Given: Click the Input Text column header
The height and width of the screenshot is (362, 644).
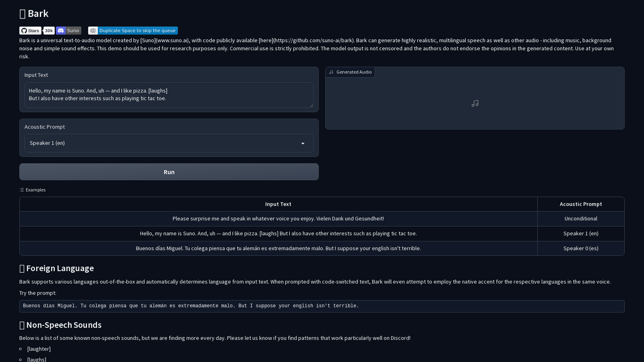Looking at the screenshot, I should [278, 204].
